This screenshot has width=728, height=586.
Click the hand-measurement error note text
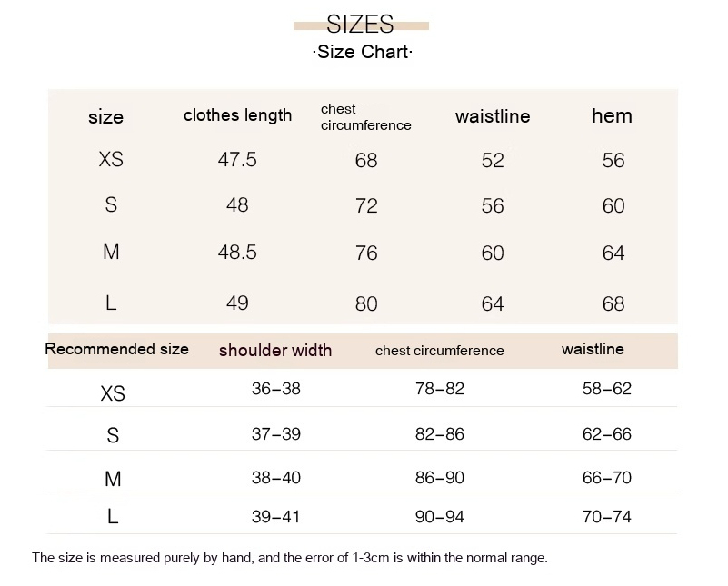[x=290, y=558]
